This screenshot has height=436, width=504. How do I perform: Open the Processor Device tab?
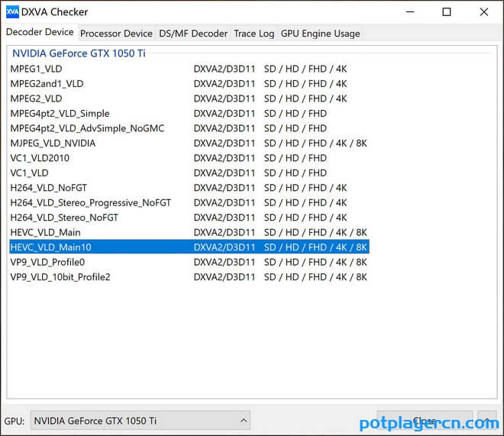[x=116, y=34]
